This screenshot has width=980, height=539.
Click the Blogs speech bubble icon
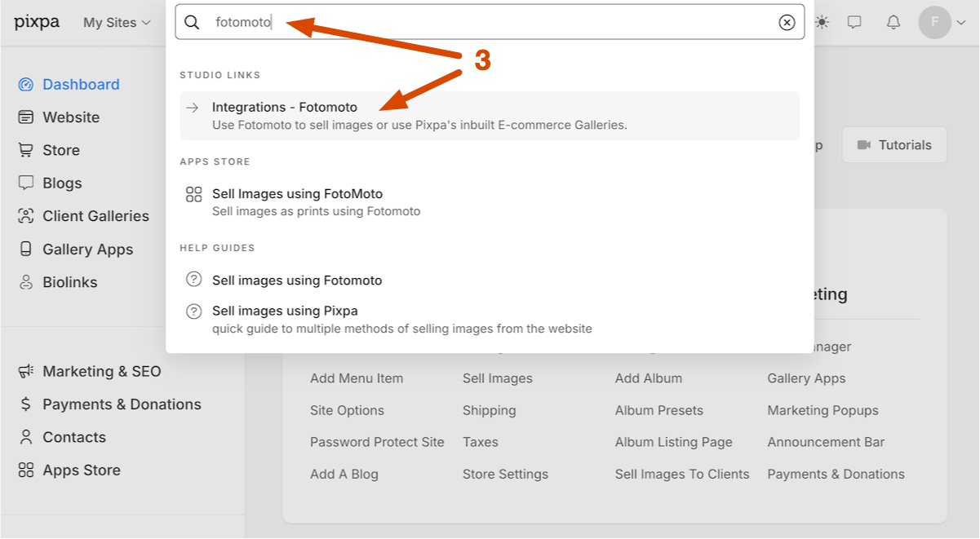point(26,183)
